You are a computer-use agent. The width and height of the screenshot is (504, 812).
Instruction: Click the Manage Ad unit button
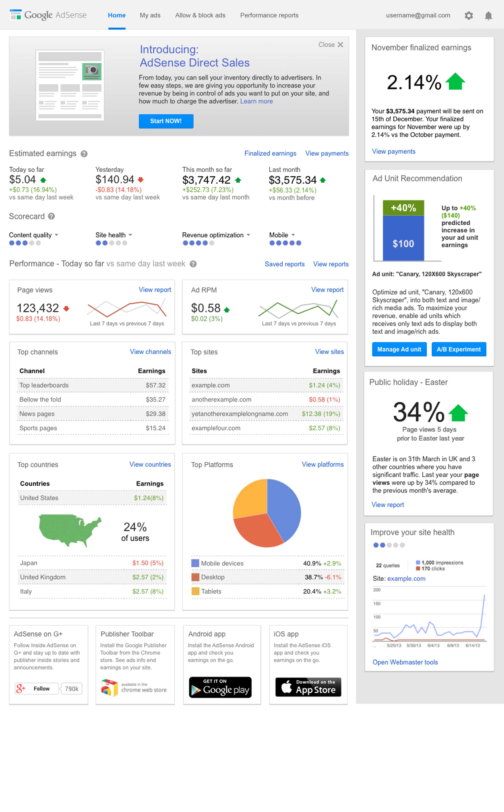[399, 349]
